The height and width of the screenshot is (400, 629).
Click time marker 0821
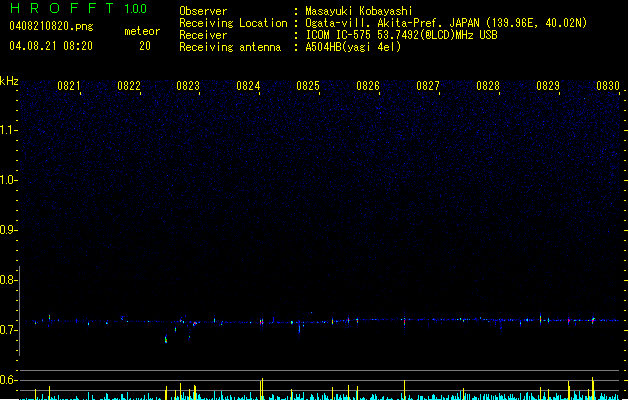point(69,86)
